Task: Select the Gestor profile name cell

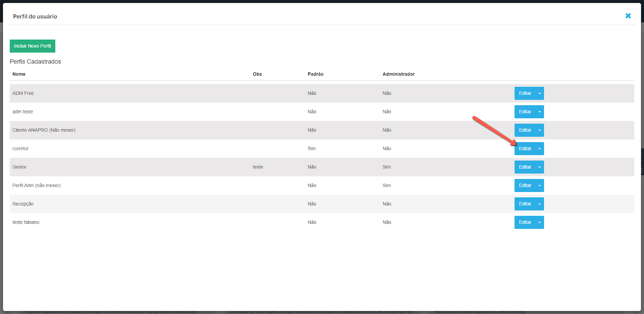Action: pyautogui.click(x=19, y=167)
